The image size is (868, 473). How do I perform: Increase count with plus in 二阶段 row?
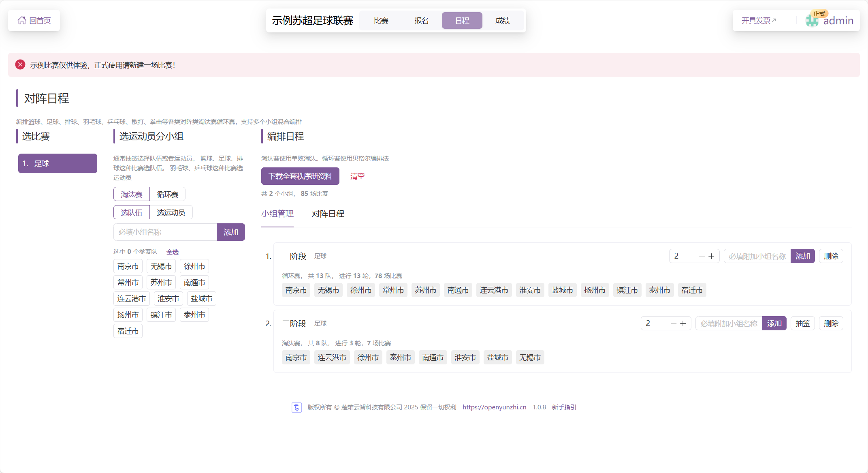(683, 323)
